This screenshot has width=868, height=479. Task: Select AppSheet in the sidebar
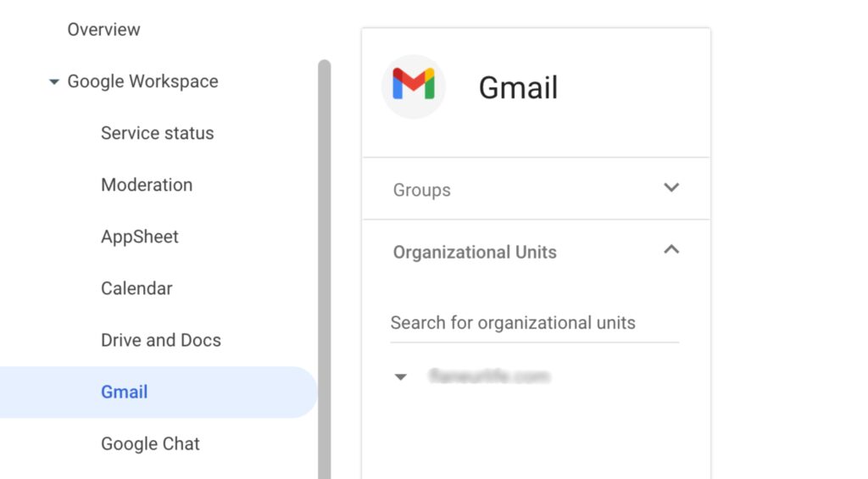click(x=140, y=237)
